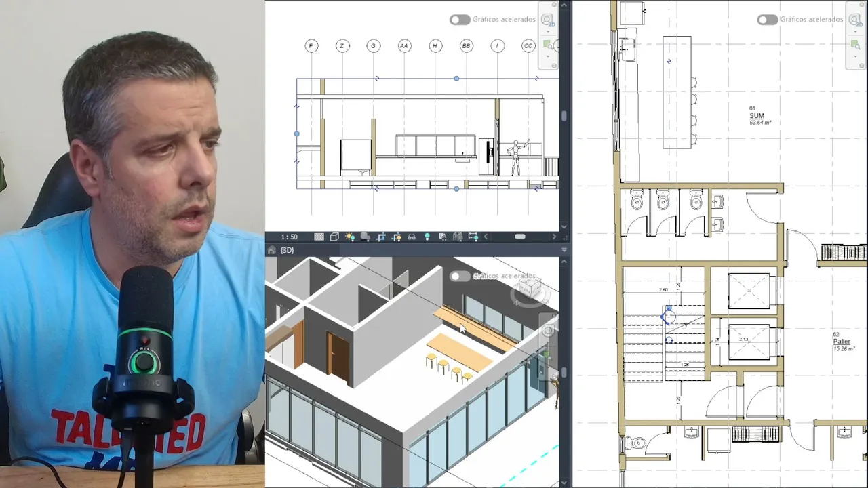Viewport: 868px width, 488px height.
Task: Select the Palier room tag in floor plan
Action: [x=842, y=342]
